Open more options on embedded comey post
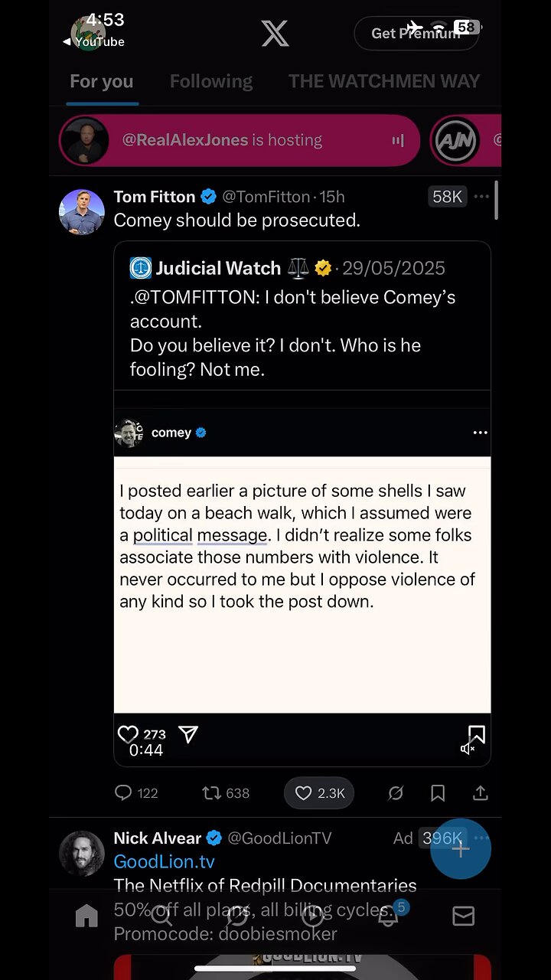Image resolution: width=551 pixels, height=980 pixels. (480, 433)
